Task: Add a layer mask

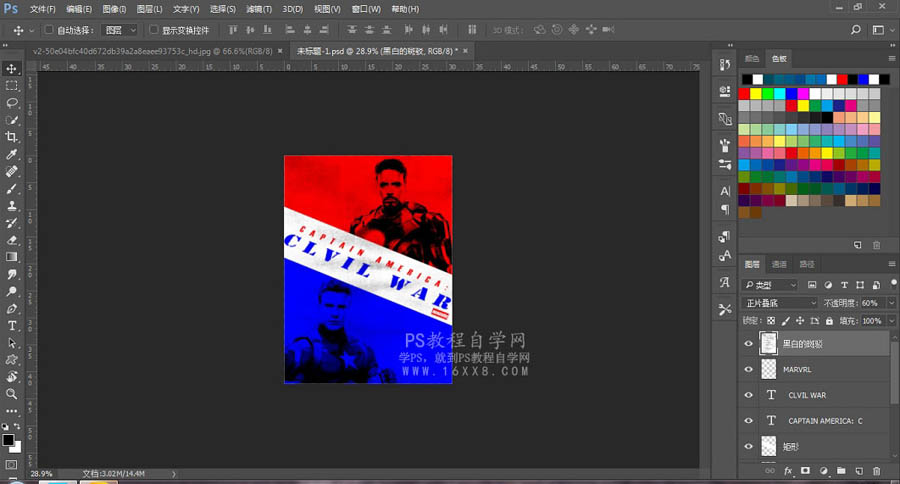Action: (805, 471)
